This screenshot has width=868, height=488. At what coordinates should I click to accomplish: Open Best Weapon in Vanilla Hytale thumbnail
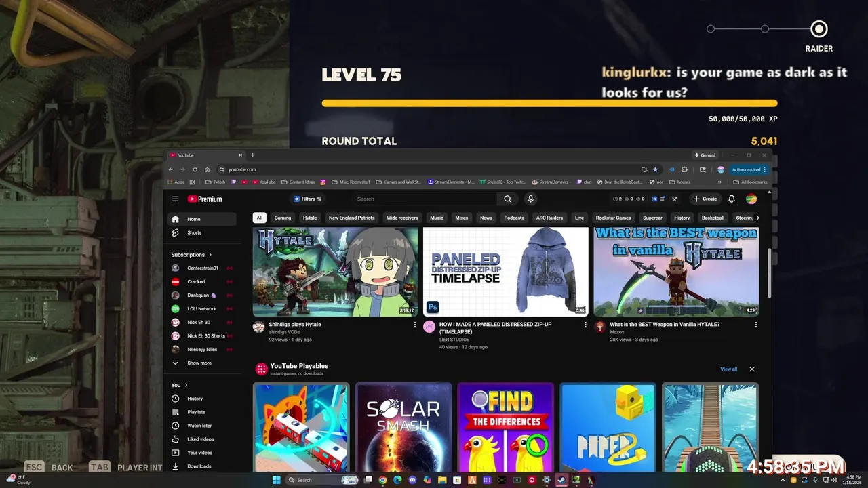click(676, 271)
